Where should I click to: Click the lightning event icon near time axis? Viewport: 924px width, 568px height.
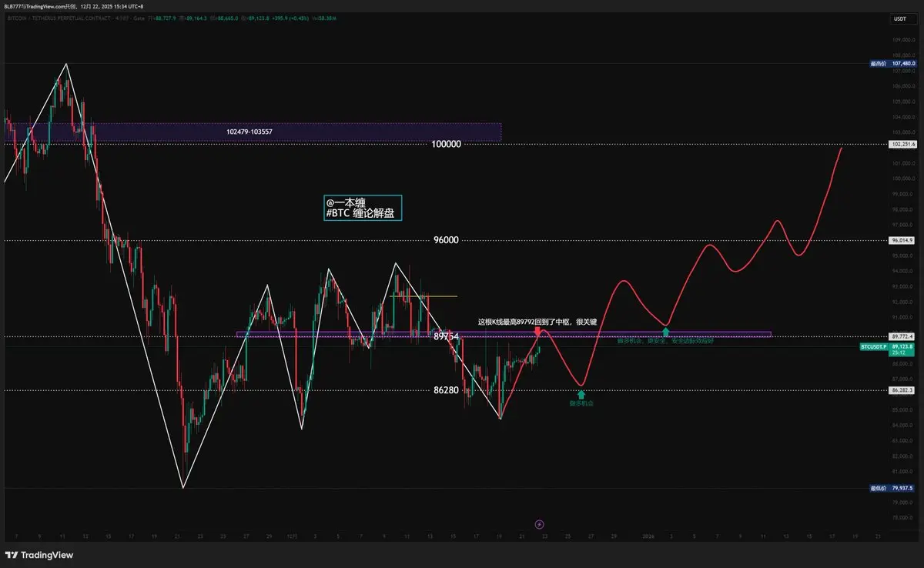point(539,524)
